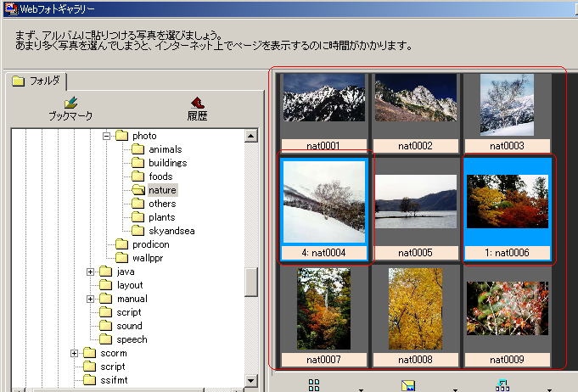Click the folder tree scrollbar down arrow
The width and height of the screenshot is (578, 392).
tap(250, 381)
